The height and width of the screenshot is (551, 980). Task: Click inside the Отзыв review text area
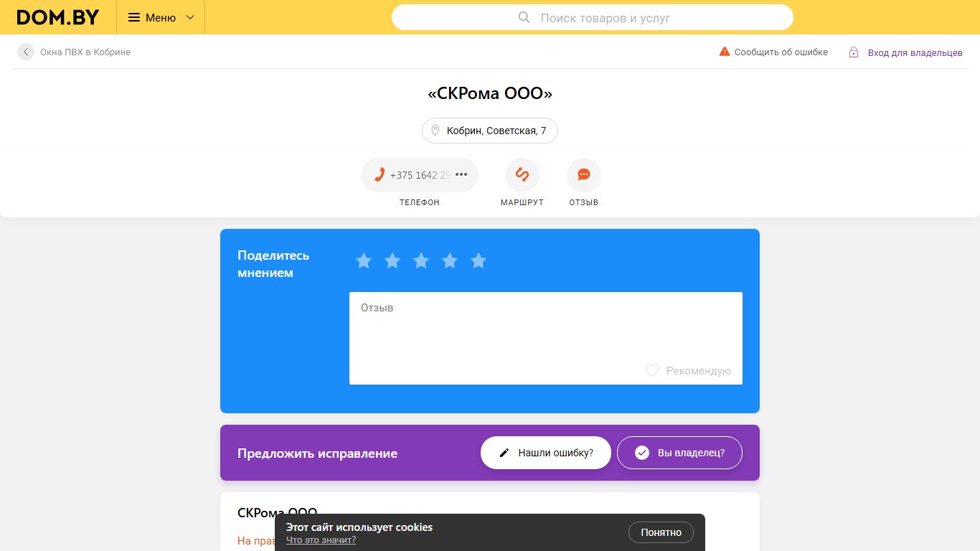click(x=546, y=338)
